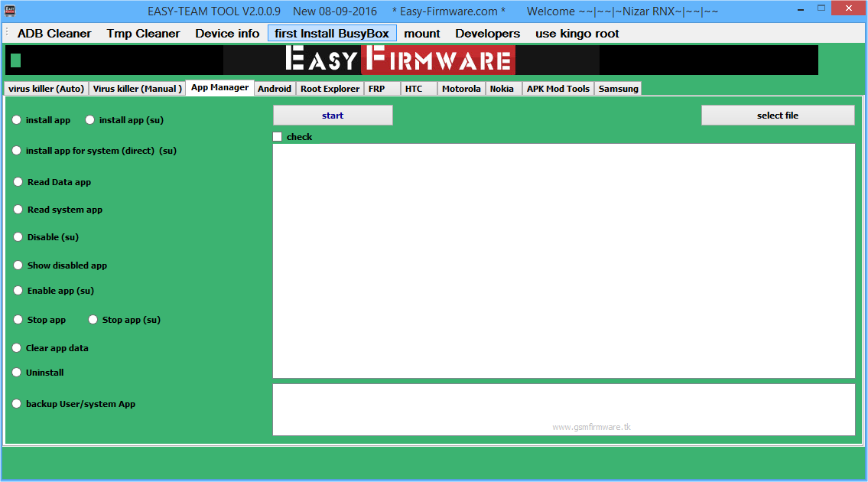Minimize the Easy-Team Tool window

point(801,9)
